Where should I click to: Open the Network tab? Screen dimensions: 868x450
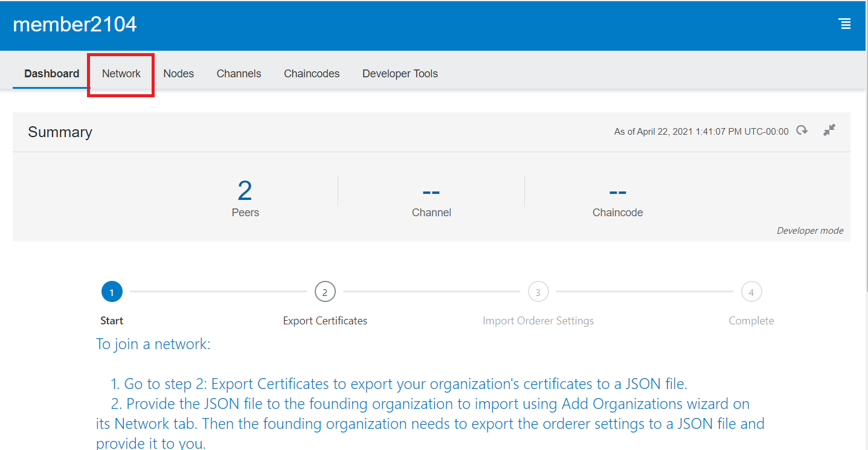(121, 74)
